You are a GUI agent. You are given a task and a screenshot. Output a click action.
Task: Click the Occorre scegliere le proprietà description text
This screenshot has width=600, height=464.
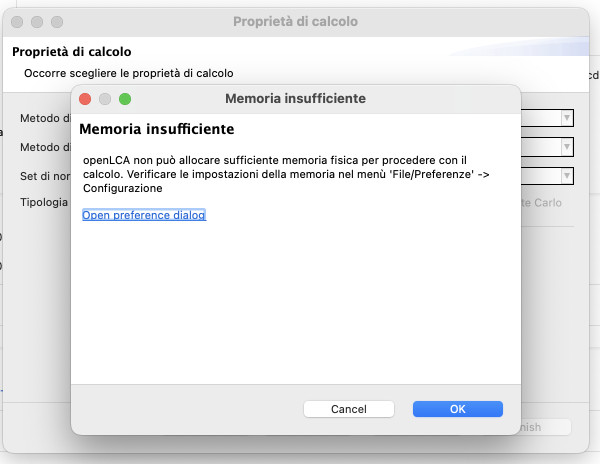point(129,73)
